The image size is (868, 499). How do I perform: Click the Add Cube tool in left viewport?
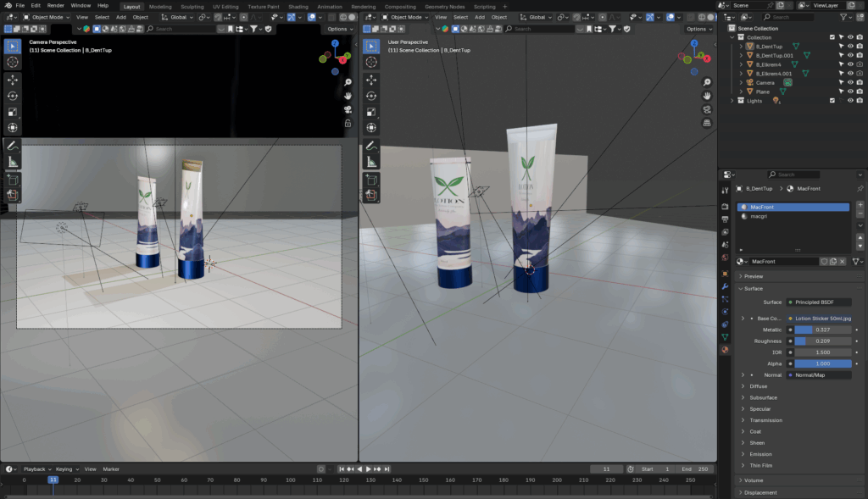(13, 179)
